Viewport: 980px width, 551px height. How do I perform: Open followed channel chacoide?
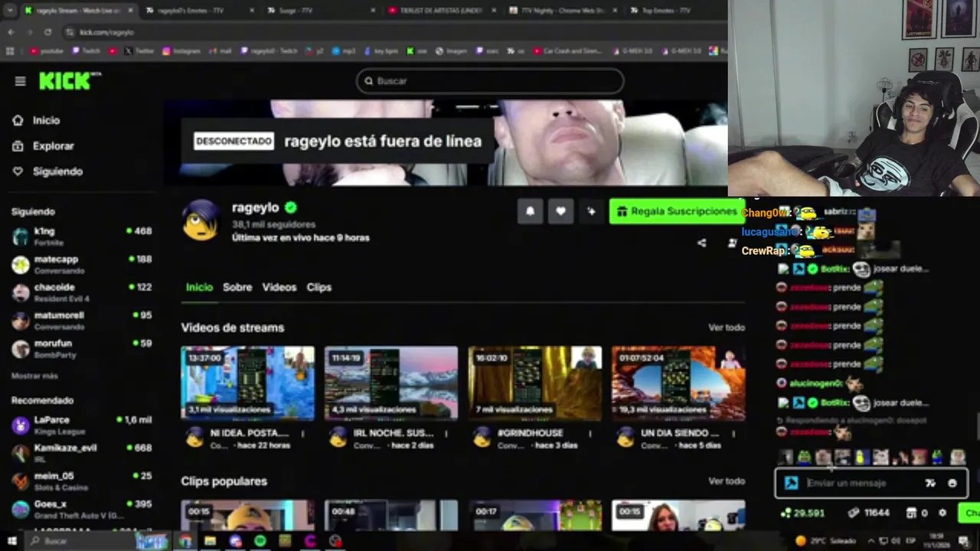pos(81,292)
